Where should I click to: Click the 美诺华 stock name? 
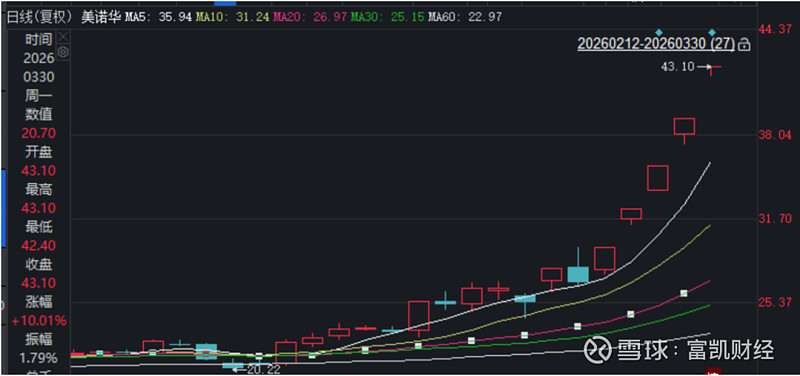tap(101, 17)
